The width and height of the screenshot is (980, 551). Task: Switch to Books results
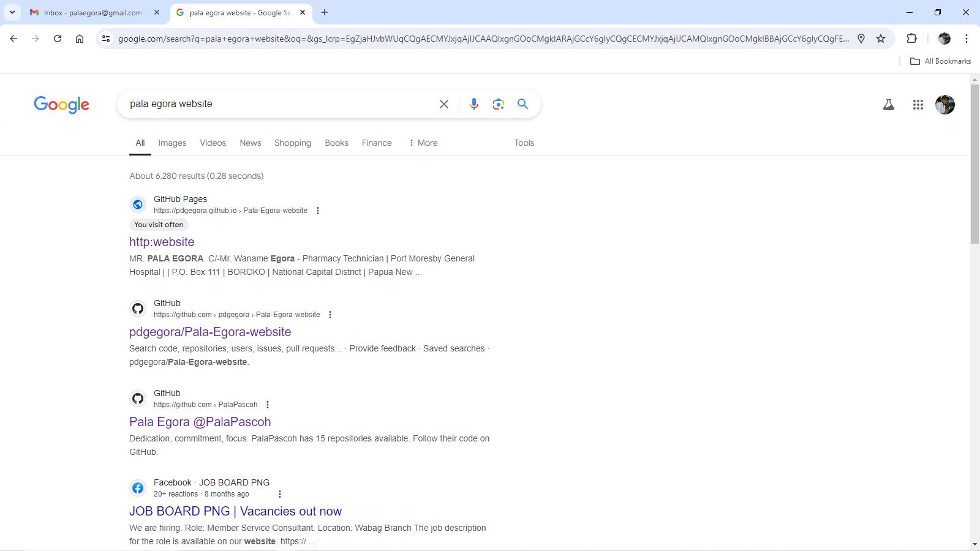[337, 143]
